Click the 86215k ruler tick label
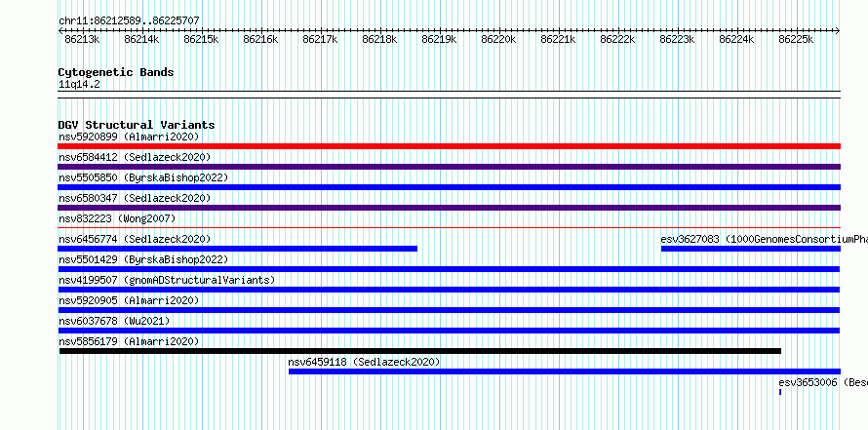 pyautogui.click(x=201, y=39)
